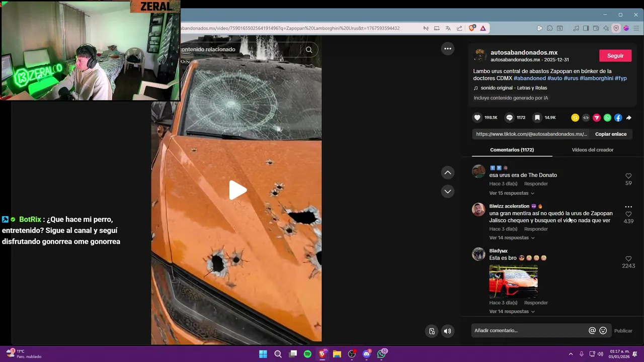
Task: Open the embed code icon
Action: [586, 118]
